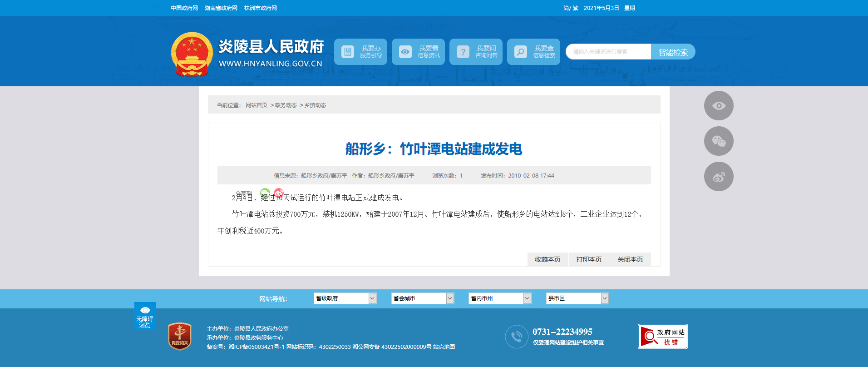Open the 我要问 咨询问答 menu item
This screenshot has height=367, width=868.
[476, 52]
